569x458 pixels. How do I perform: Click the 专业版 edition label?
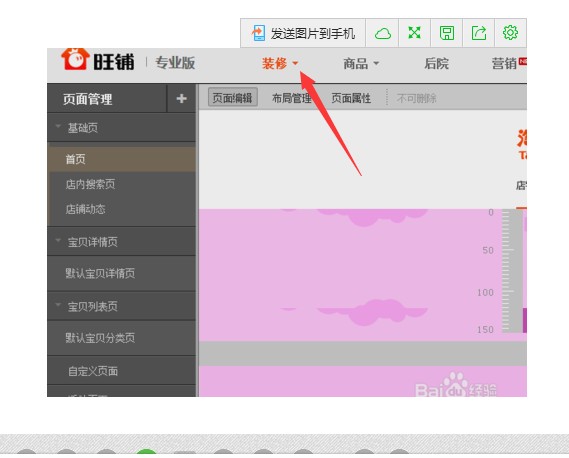pos(175,63)
